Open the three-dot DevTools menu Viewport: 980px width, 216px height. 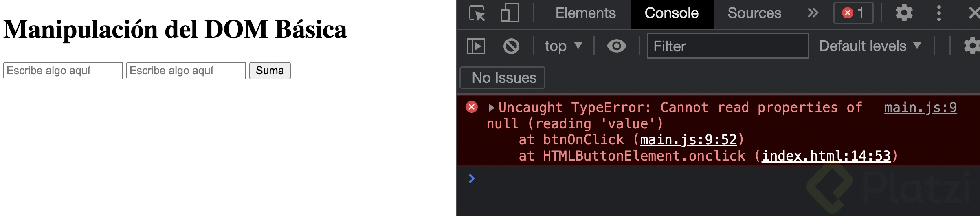click(939, 13)
